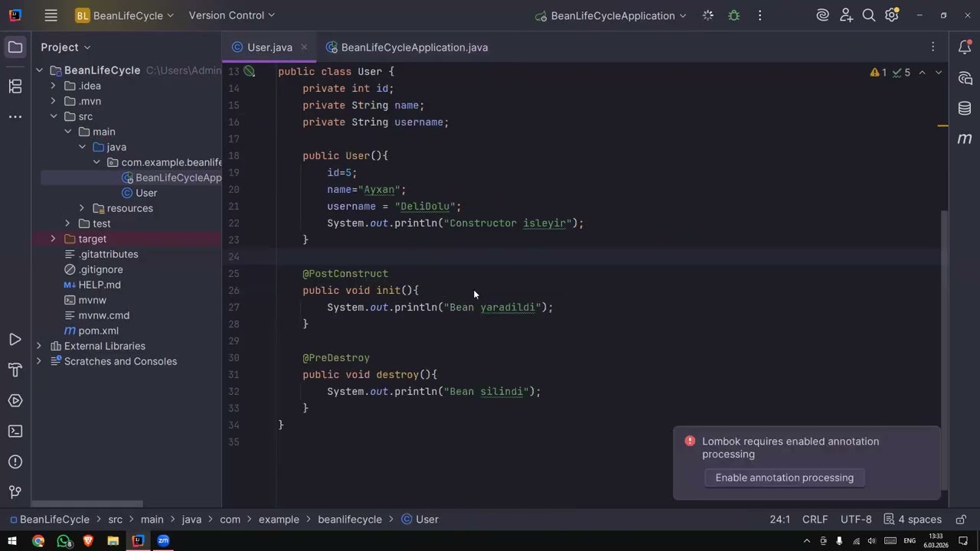Open the Database tool window

click(x=965, y=109)
